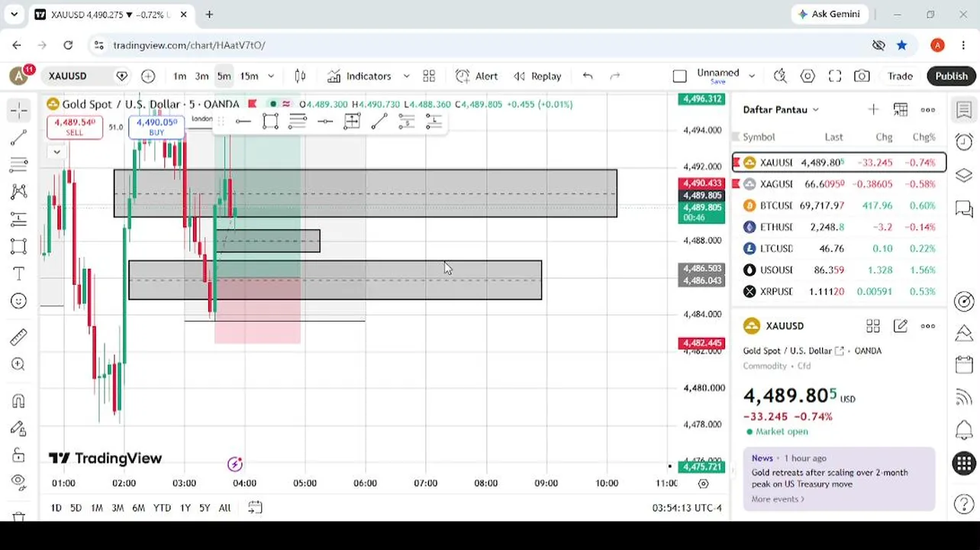Screen dimensions: 980x550
Task: Take a chart snapshot with camera
Action: coord(862,76)
